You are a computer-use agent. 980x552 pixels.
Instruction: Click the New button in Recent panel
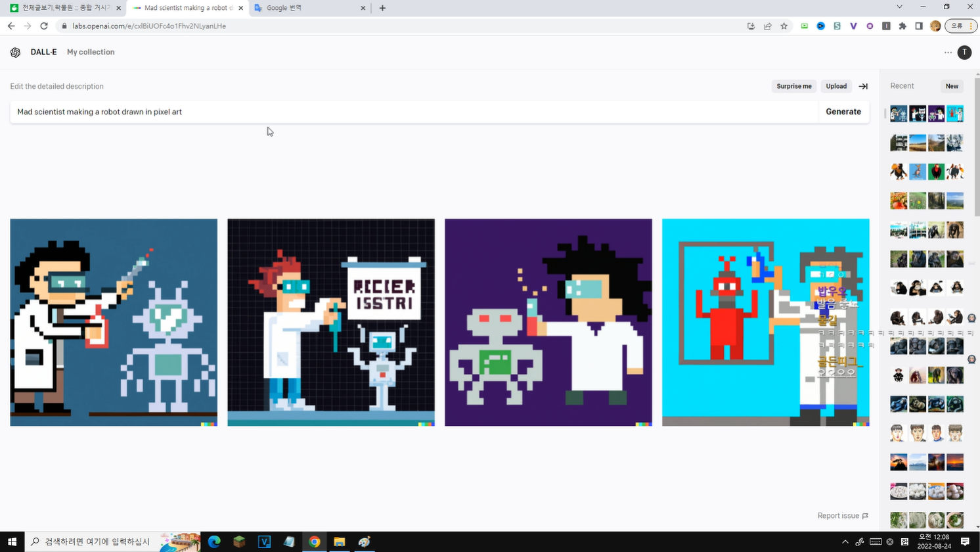[x=952, y=86]
